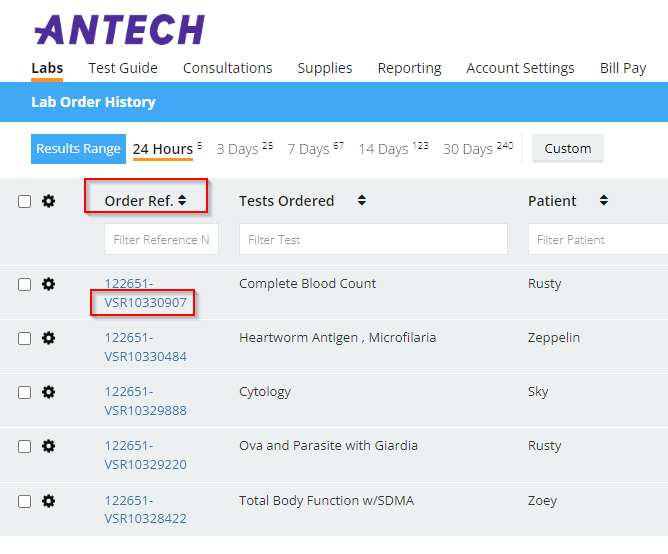Tick the checkbox for the Complete Blood Count row
668x554 pixels.
tap(25, 284)
